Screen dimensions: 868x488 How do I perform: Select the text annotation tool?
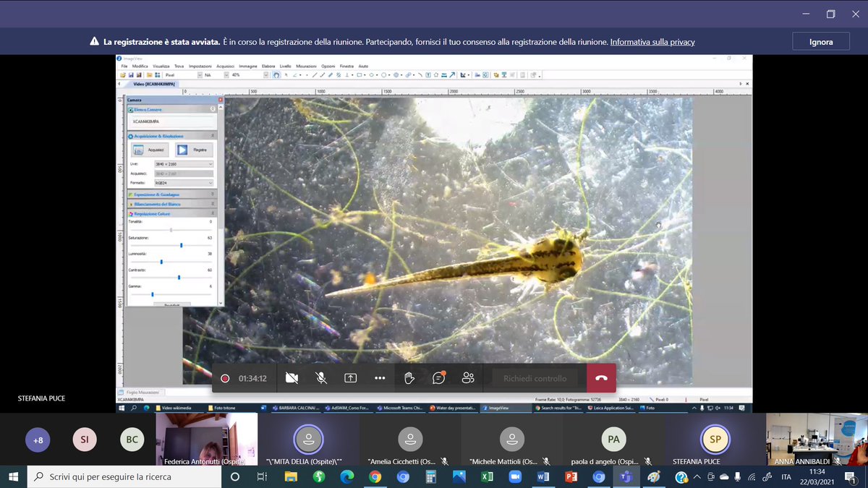point(428,74)
